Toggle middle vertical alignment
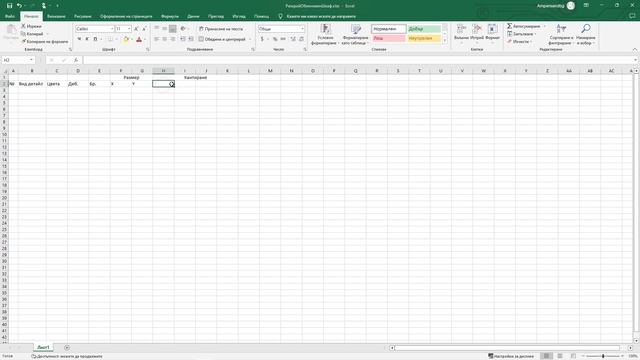This screenshot has height=360, width=640. (164, 29)
